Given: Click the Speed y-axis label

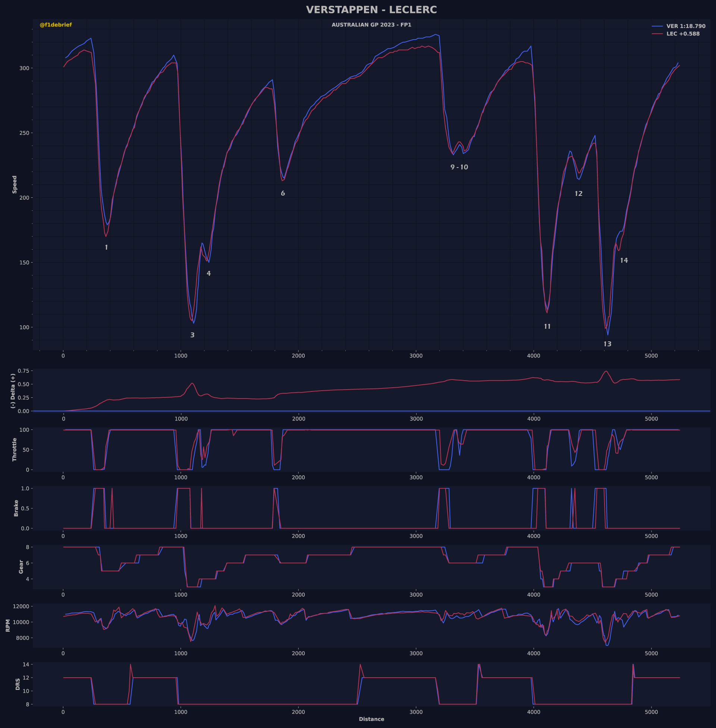Looking at the screenshot, I should (x=15, y=184).
